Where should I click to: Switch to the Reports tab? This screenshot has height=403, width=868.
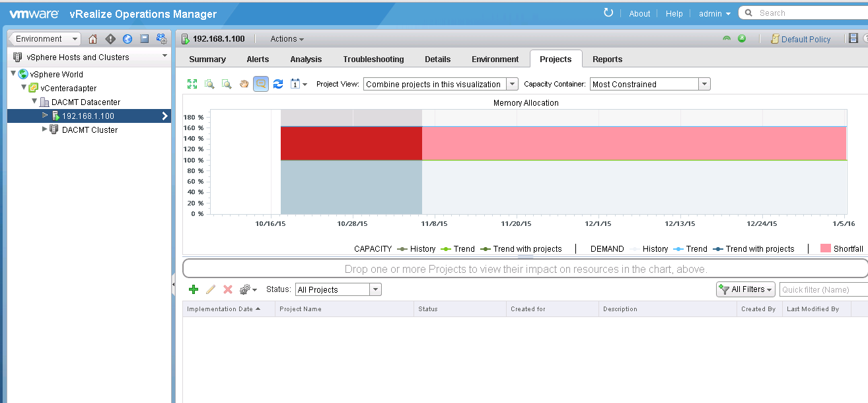[607, 59]
